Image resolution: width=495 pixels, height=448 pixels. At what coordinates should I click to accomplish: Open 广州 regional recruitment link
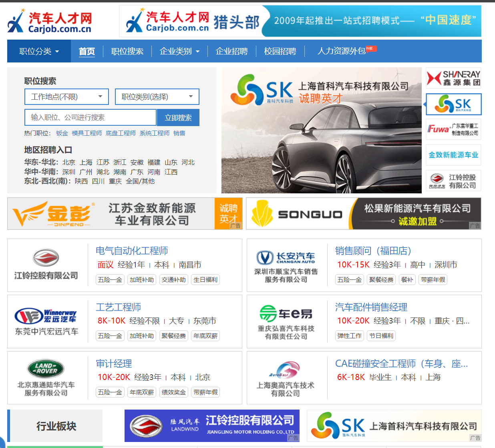[x=86, y=172]
